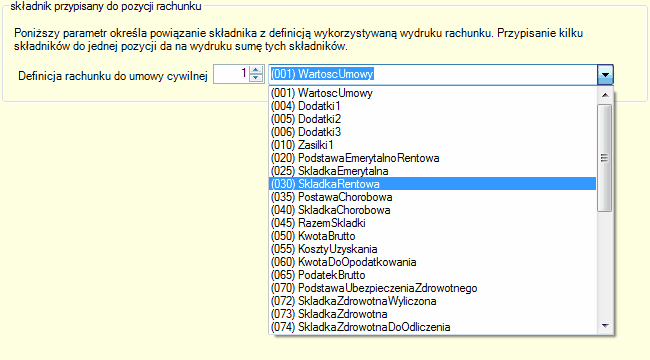Pick (060) KwotaDoOpodatkowania from dropdown list
Image resolution: width=650 pixels, height=360 pixels.
click(432, 262)
